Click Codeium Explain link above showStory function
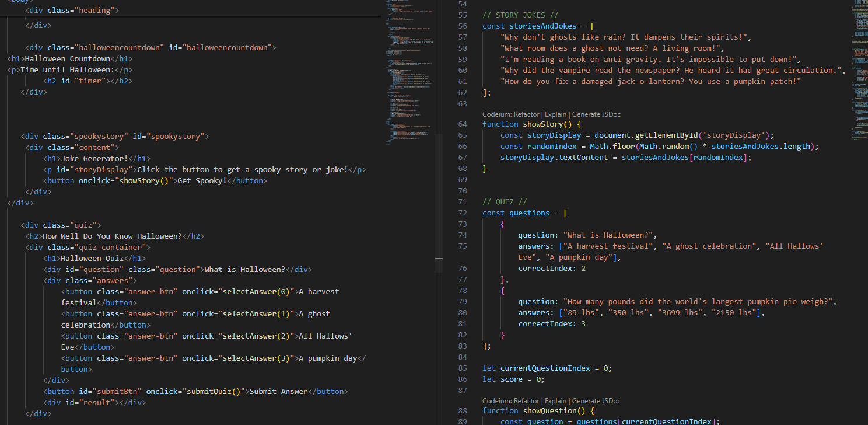 click(555, 114)
